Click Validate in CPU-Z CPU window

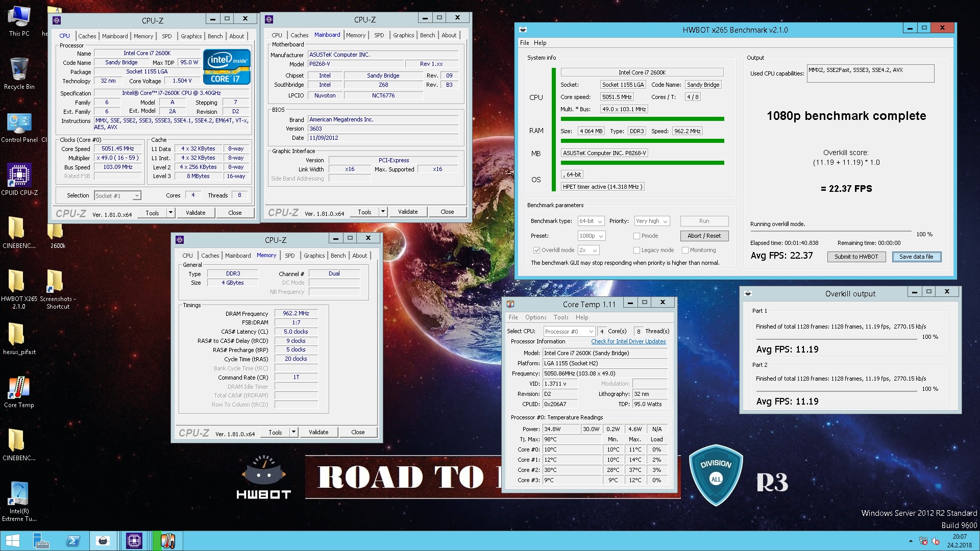195,213
